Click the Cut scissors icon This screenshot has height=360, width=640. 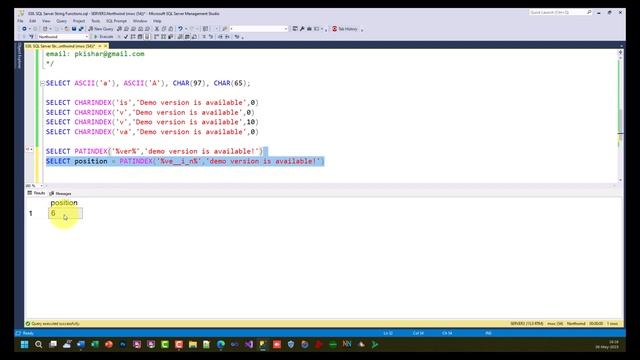157,29
